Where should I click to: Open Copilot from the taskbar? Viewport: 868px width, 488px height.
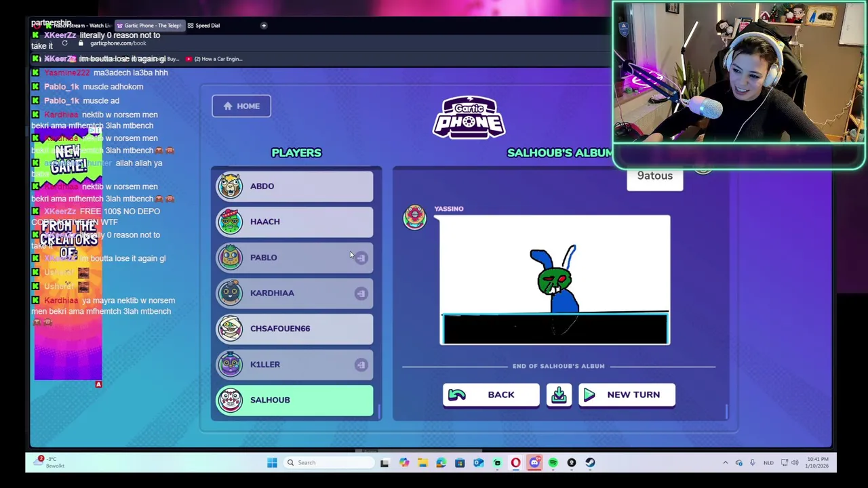point(404,463)
